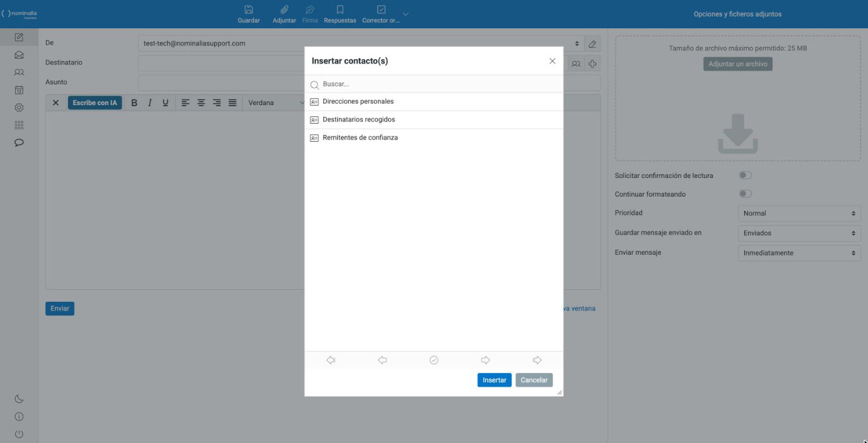The width and height of the screenshot is (868, 443).
Task: Click Adjuntar un archivo button
Action: (x=737, y=64)
